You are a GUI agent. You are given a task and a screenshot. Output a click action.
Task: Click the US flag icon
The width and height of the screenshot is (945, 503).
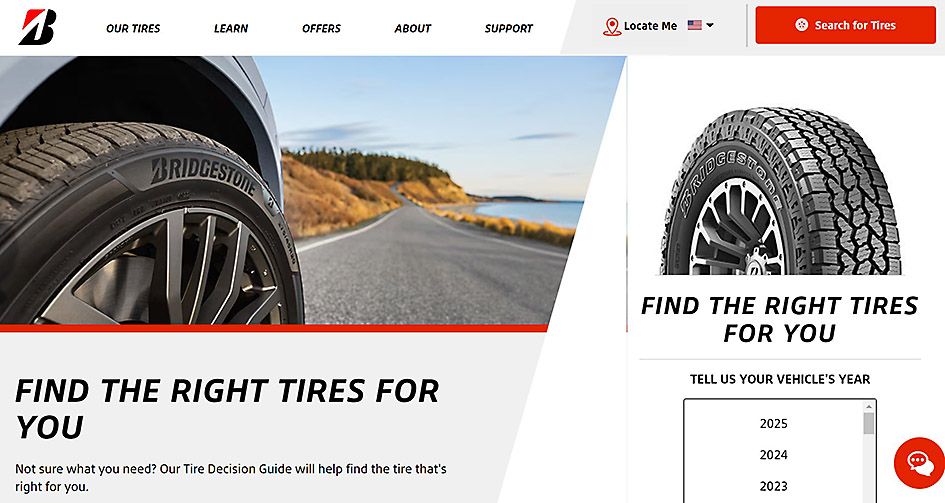click(694, 25)
